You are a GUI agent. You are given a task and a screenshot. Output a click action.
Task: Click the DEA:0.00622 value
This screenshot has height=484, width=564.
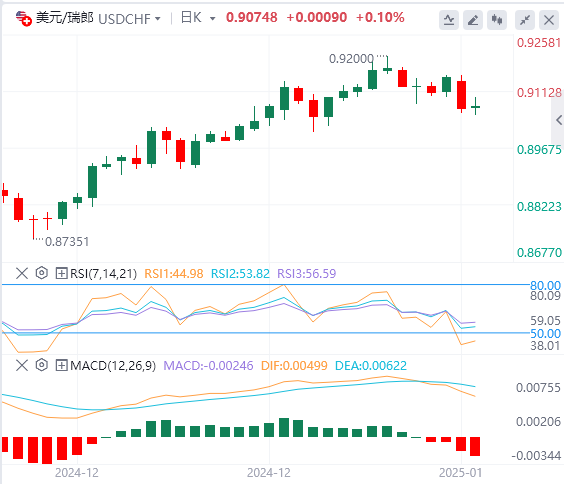click(x=371, y=366)
